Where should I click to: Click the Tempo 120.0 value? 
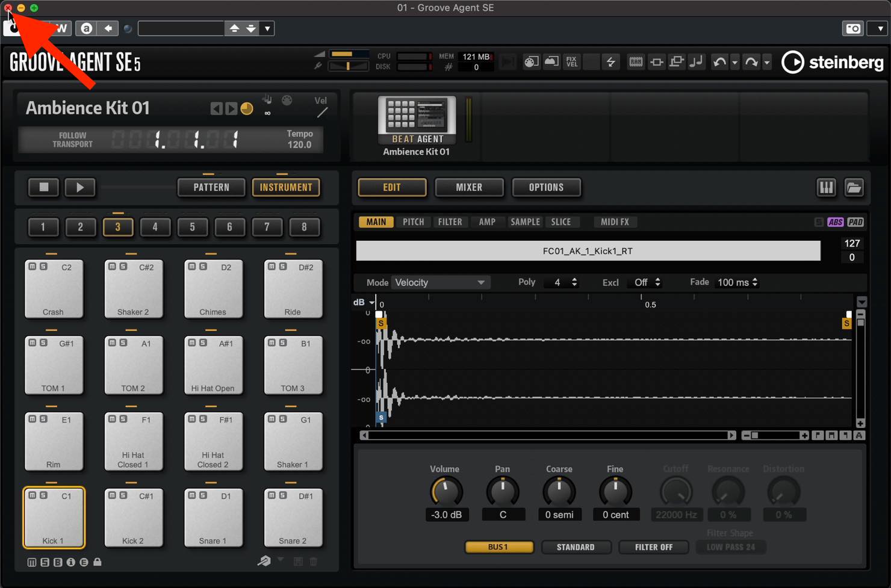[x=299, y=144]
